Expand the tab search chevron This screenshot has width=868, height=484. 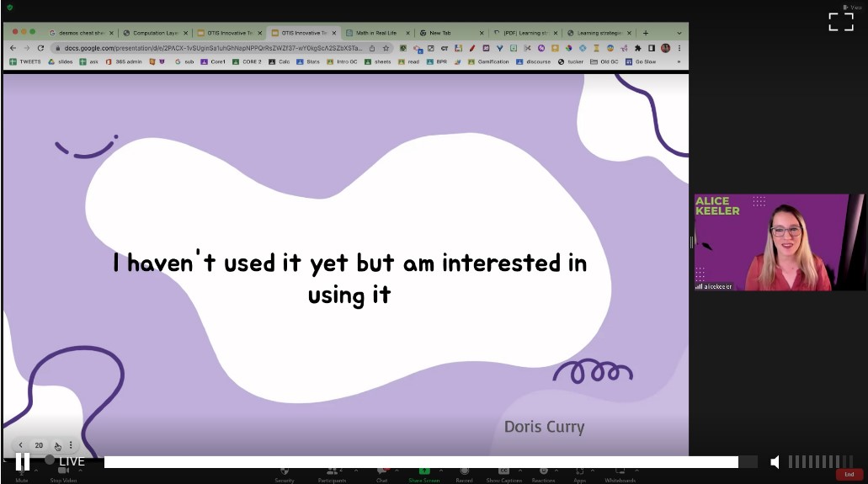click(679, 33)
